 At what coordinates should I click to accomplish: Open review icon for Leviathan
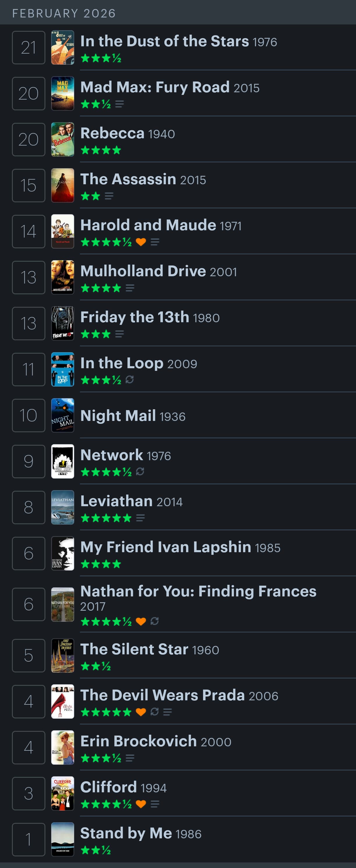pos(140,518)
